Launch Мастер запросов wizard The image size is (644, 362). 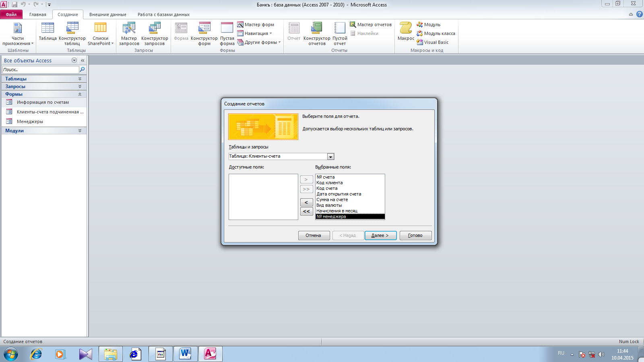pos(129,34)
